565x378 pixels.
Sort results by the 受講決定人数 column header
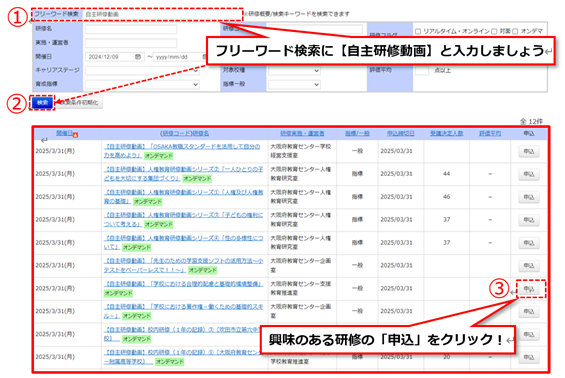point(446,133)
